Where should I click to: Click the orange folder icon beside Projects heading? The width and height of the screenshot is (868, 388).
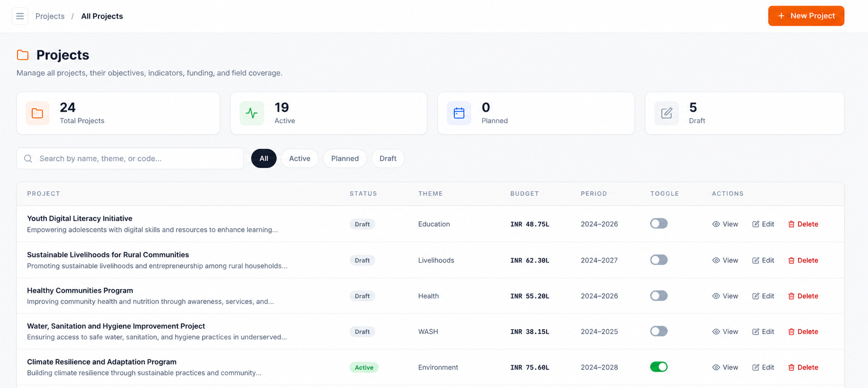point(23,55)
